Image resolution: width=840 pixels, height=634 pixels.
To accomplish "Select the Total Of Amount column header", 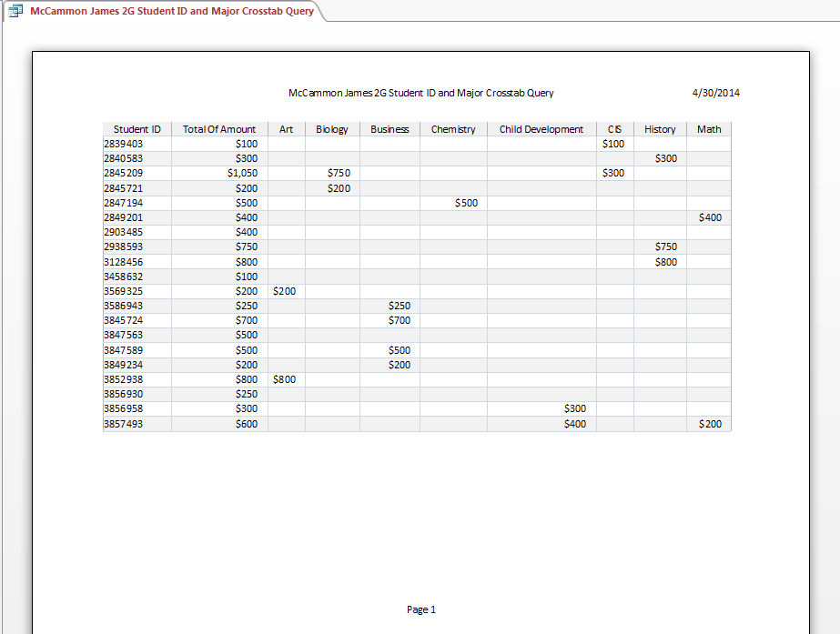I will (x=219, y=129).
